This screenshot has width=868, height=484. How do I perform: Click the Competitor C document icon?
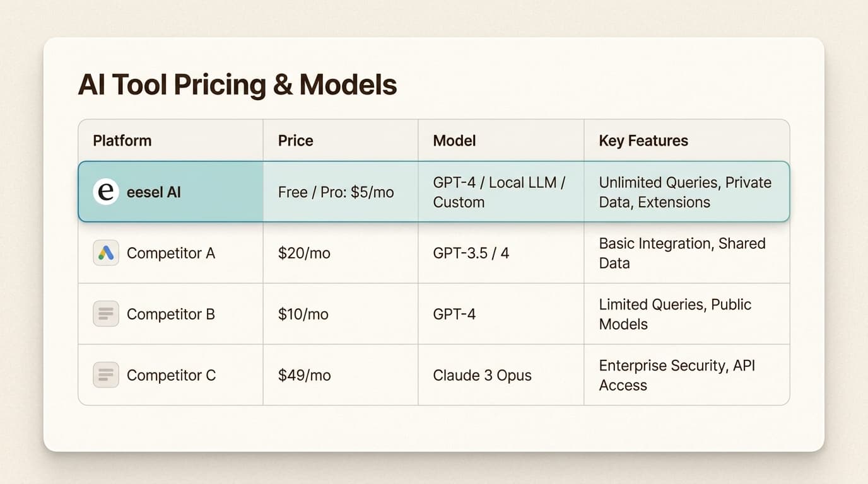106,375
